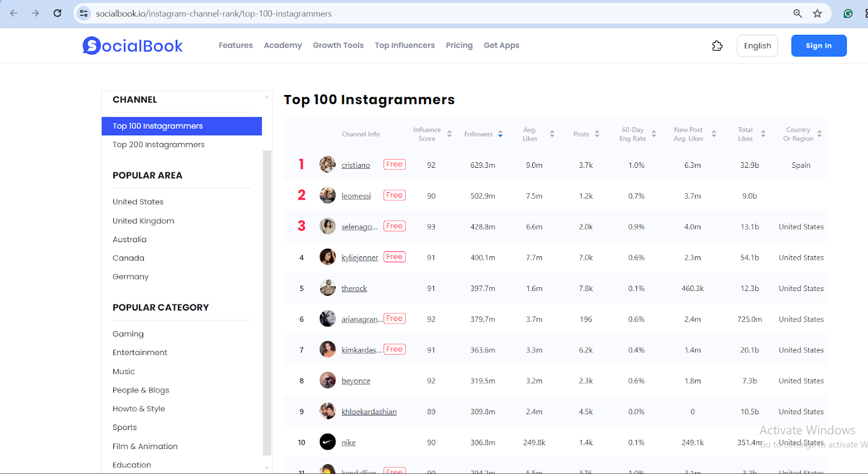Open the Academy menu
Screen dimensions: 868x474
(283, 46)
